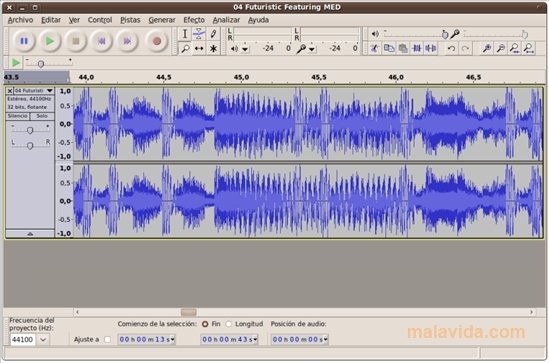
Task: Click the Copy icon in edit toolbar
Action: pos(389,48)
